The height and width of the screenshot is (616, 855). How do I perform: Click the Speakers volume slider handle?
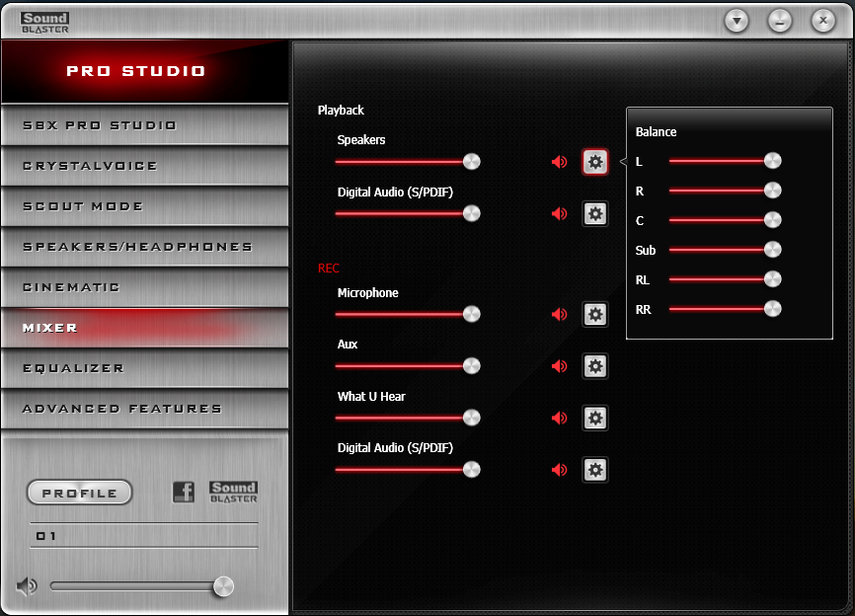472,162
